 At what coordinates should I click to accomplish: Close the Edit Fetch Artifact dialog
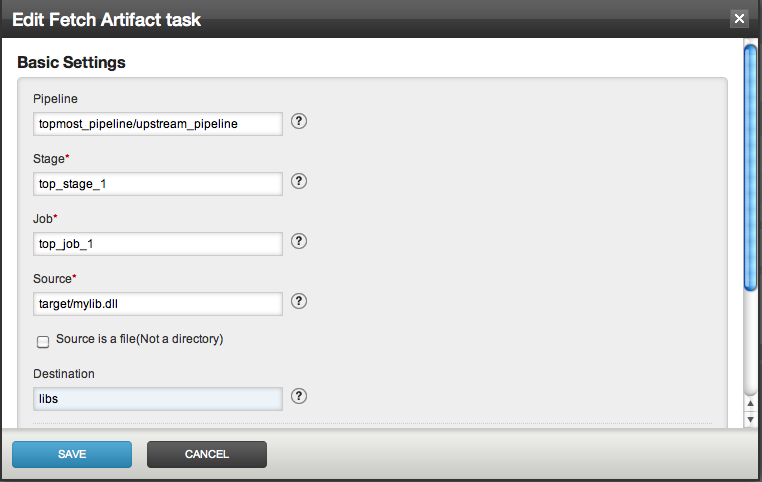(739, 18)
